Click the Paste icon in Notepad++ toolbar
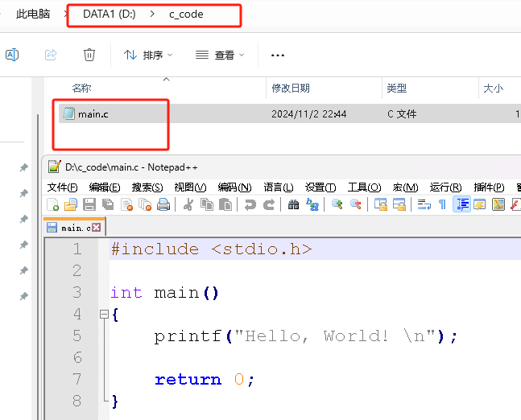The height and width of the screenshot is (420, 521). [x=225, y=204]
